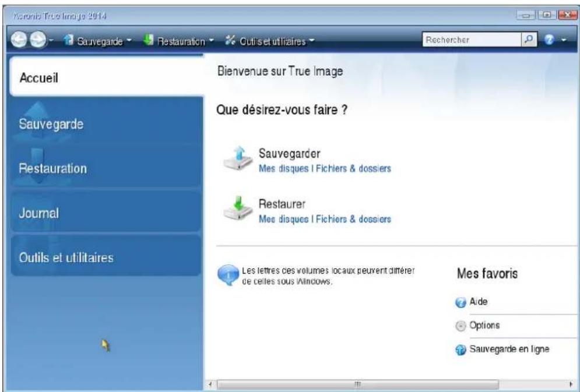Click the horizontal scrollbar left arrow
The image size is (580, 392).
coord(210,384)
